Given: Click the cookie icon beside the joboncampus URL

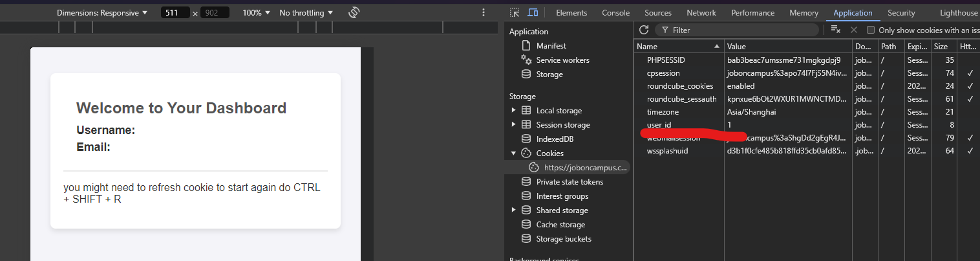Looking at the screenshot, I should click(x=534, y=168).
